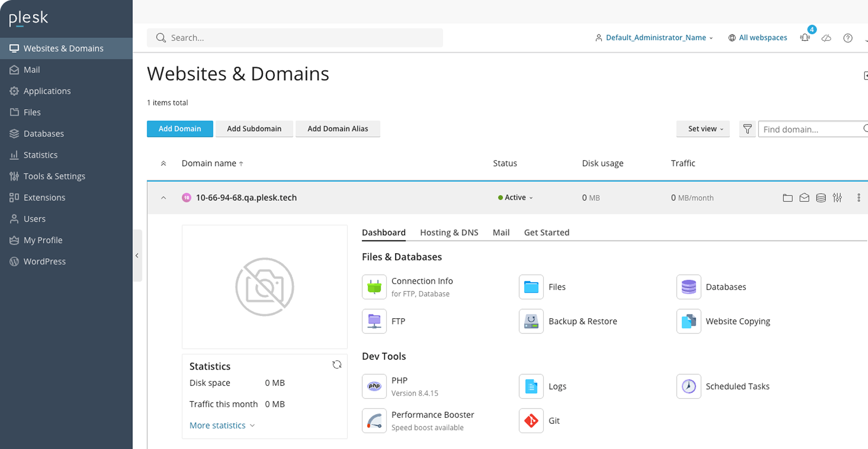Open the domain row kebab menu
868x449 pixels.
(858, 198)
